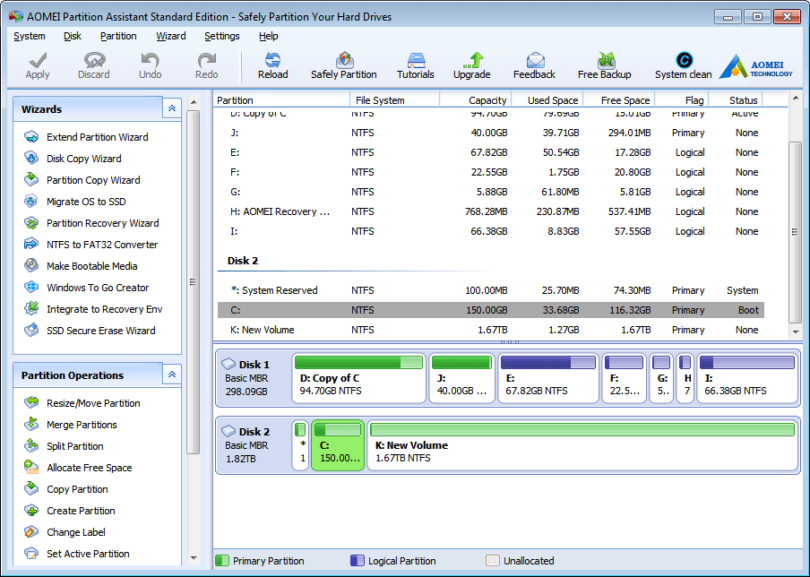The width and height of the screenshot is (810, 577).
Task: Open the Settings menu
Action: [222, 35]
